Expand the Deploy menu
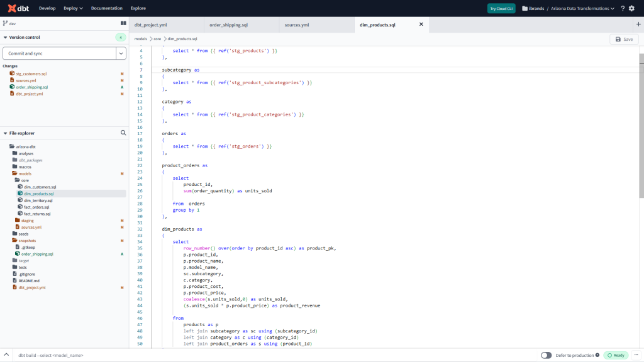Viewport: 644px width, 362px height. (x=73, y=8)
